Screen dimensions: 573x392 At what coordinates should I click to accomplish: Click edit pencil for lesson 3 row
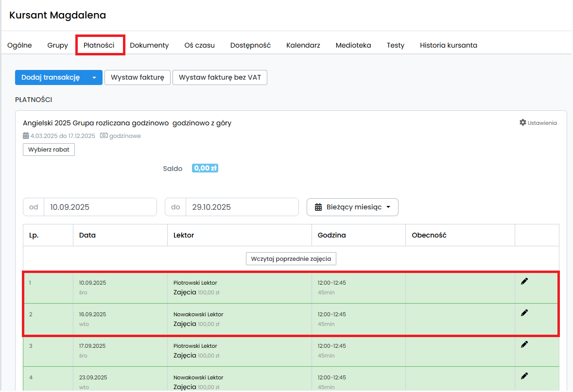click(524, 344)
